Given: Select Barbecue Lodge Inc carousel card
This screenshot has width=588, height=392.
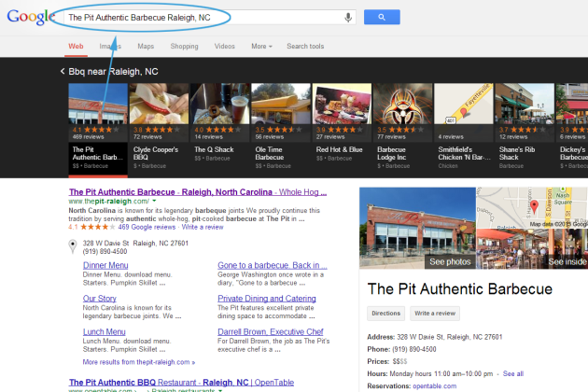Looking at the screenshot, I should (403, 130).
